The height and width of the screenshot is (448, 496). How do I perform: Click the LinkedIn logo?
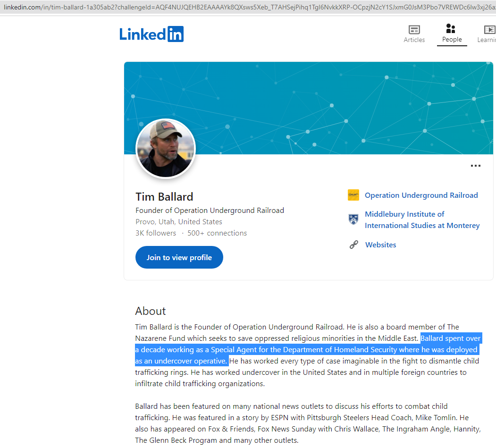click(x=151, y=34)
